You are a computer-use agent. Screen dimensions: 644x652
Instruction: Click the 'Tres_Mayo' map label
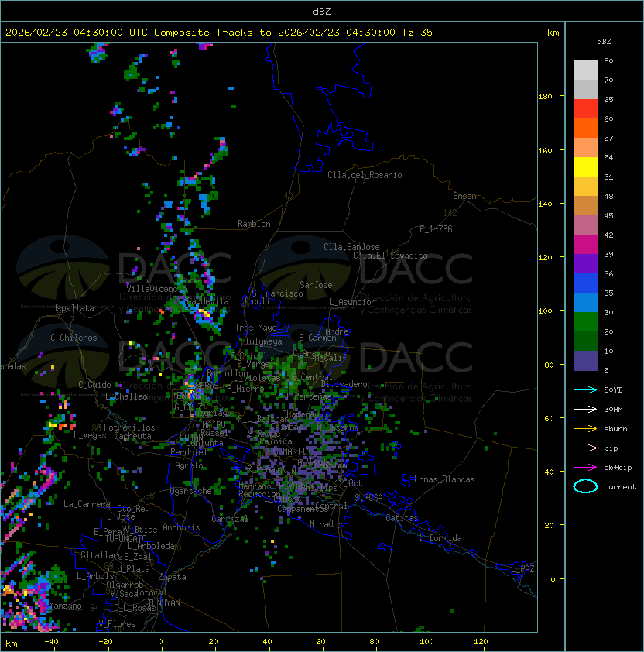pyautogui.click(x=255, y=328)
